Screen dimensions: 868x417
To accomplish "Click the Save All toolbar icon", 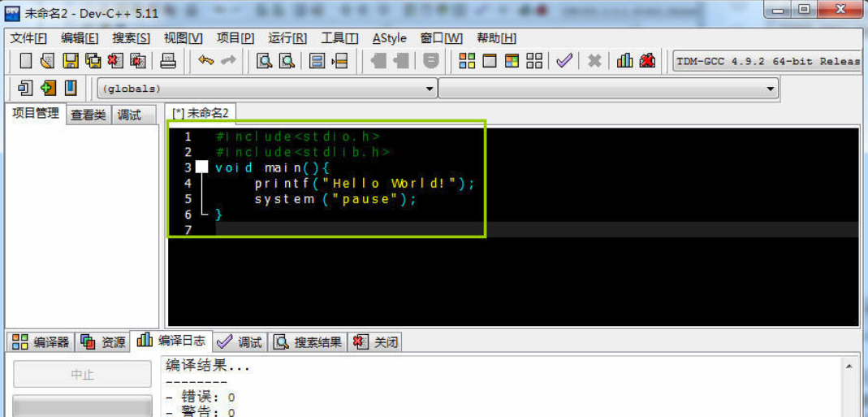I will (x=93, y=60).
